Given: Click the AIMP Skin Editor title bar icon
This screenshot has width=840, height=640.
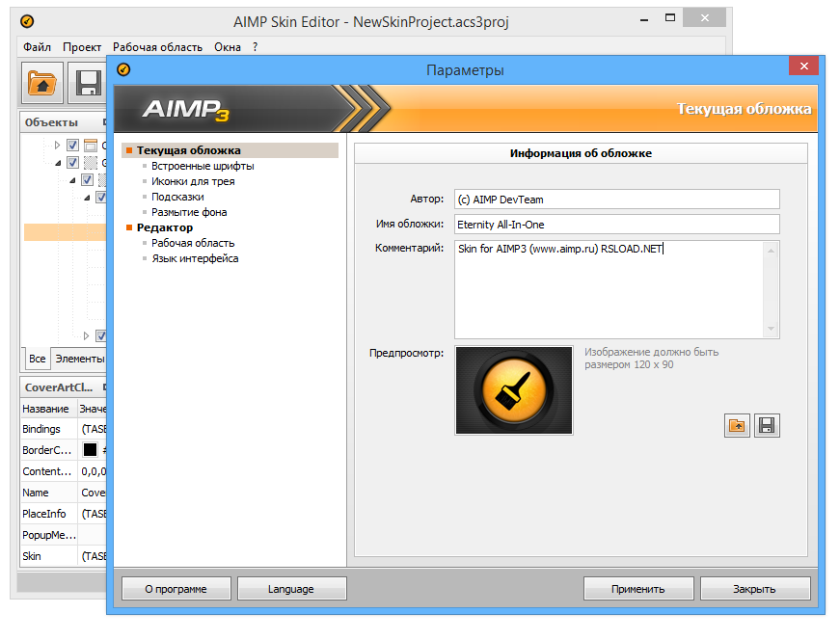Looking at the screenshot, I should [26, 20].
